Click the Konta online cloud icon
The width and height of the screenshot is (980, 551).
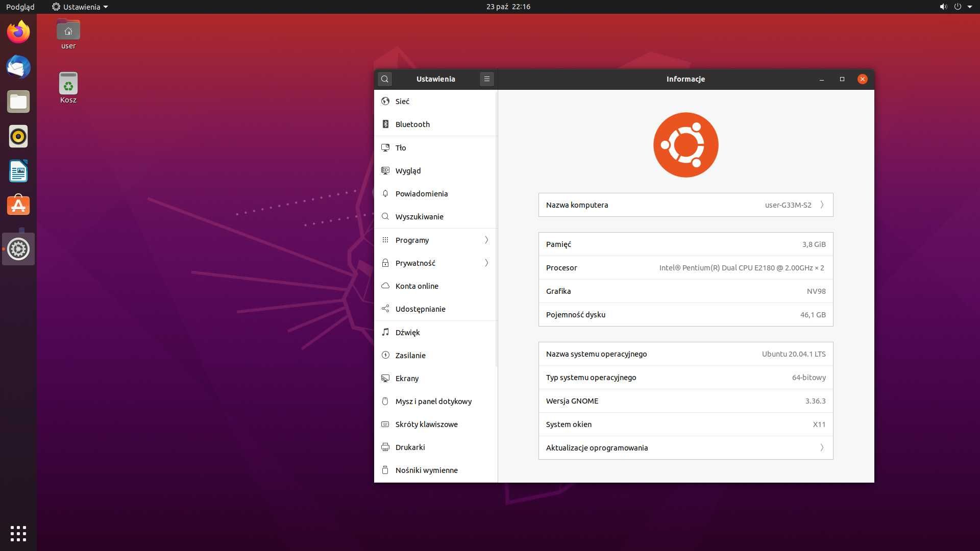pos(385,286)
